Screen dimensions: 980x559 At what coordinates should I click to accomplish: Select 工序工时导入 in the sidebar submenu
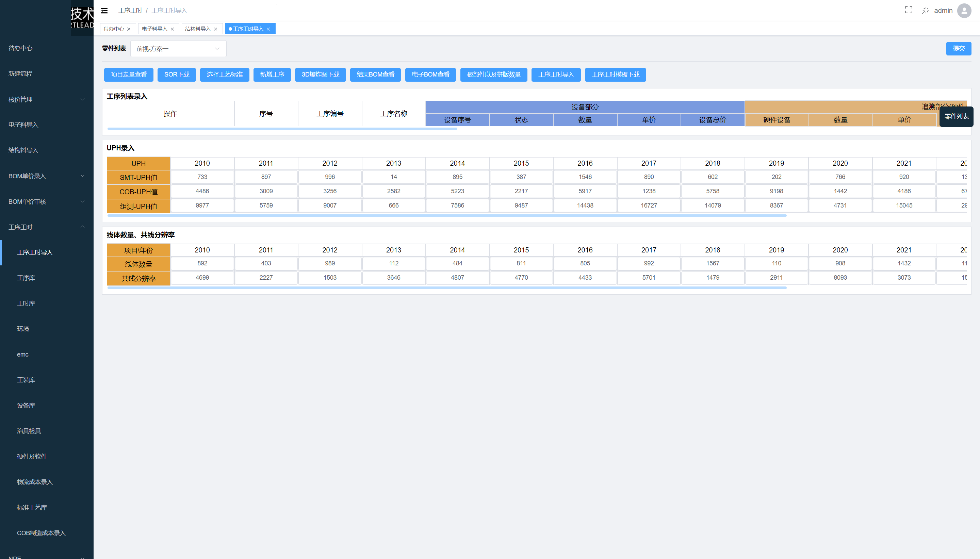point(46,252)
